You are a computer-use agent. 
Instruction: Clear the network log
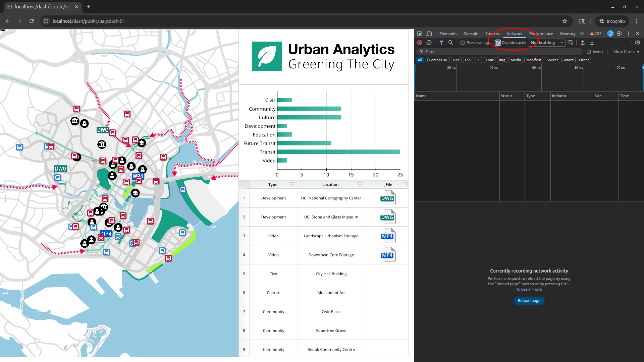(429, 43)
